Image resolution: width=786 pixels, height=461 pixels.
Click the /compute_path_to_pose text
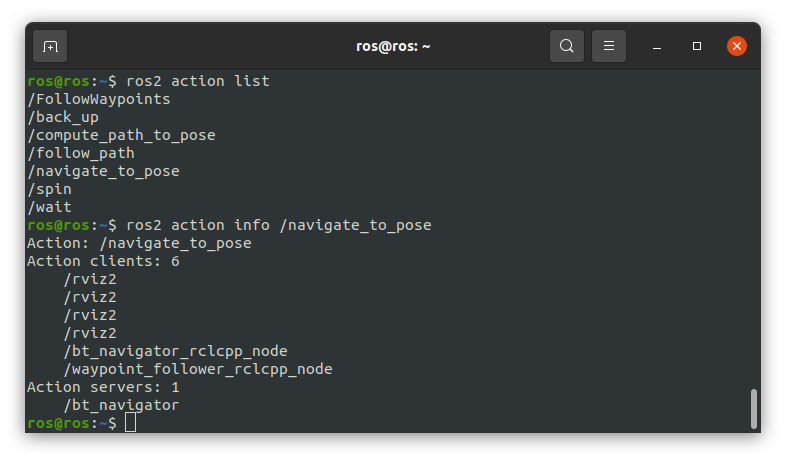(121, 135)
